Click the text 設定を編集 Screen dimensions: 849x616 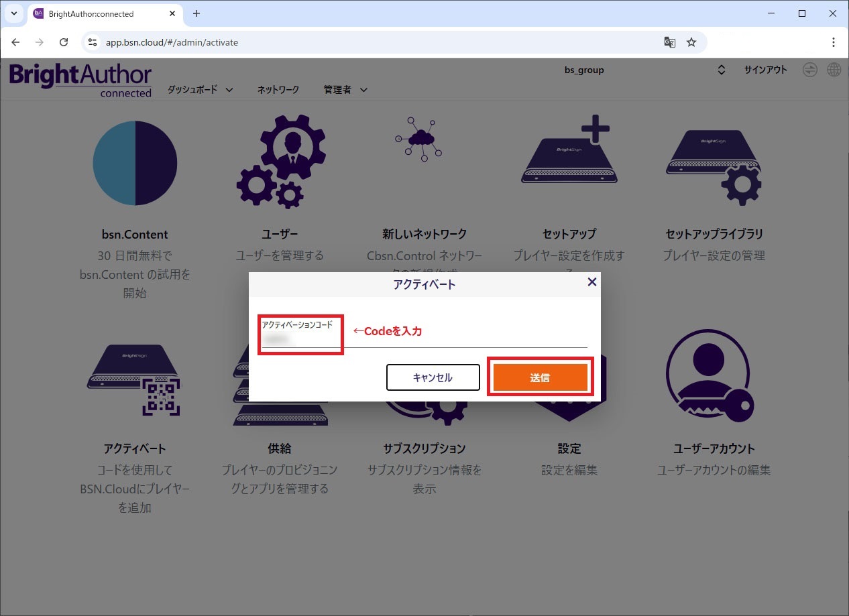[x=569, y=470]
